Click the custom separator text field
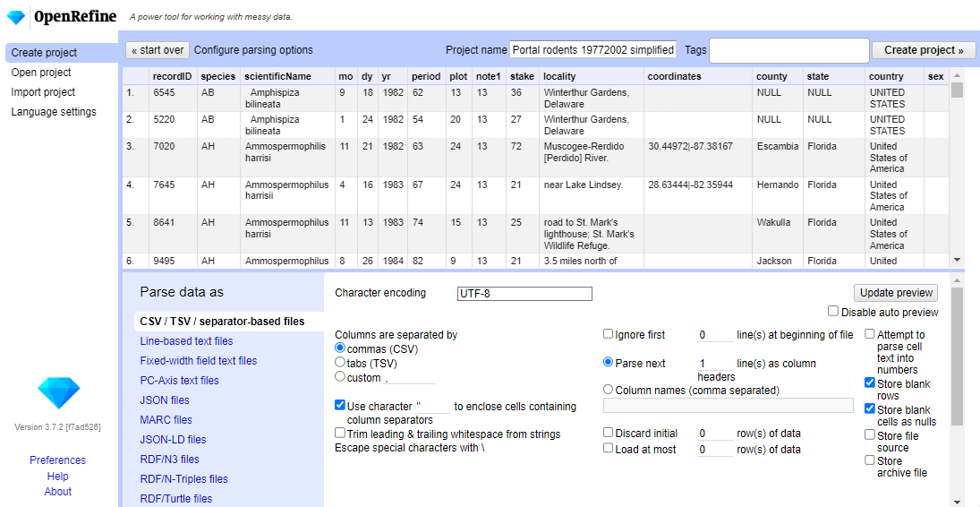 409,377
